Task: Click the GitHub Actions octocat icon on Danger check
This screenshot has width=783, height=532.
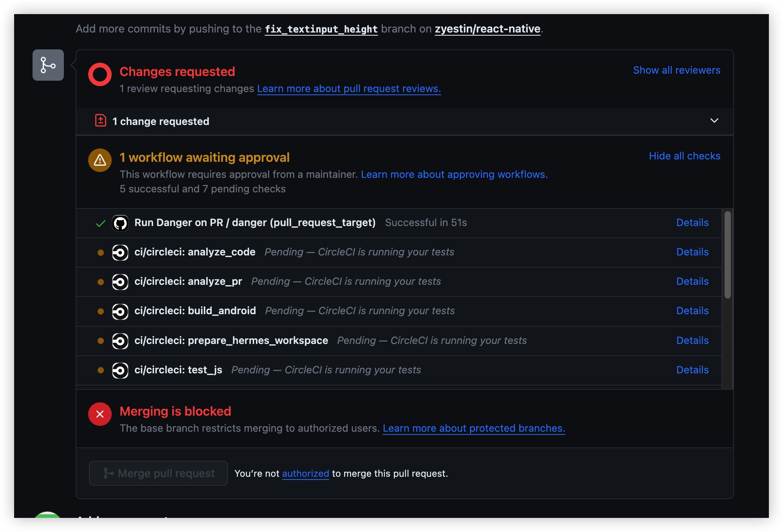Action: (120, 223)
